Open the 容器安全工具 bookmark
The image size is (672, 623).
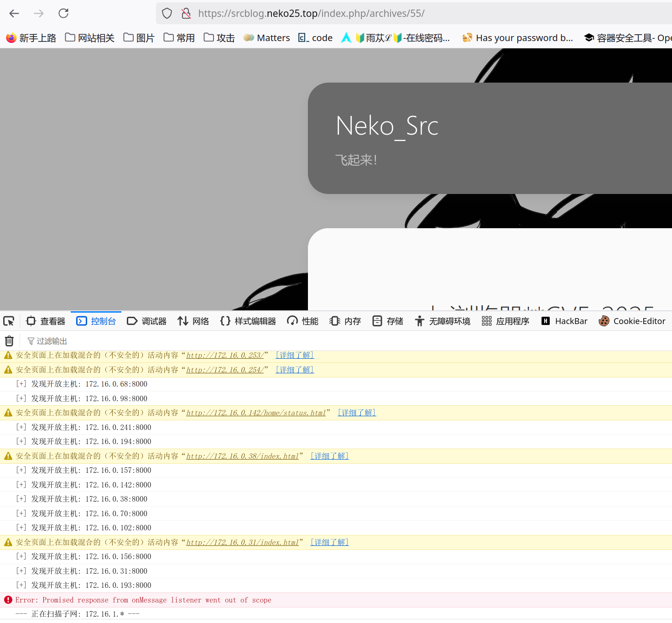[628, 38]
